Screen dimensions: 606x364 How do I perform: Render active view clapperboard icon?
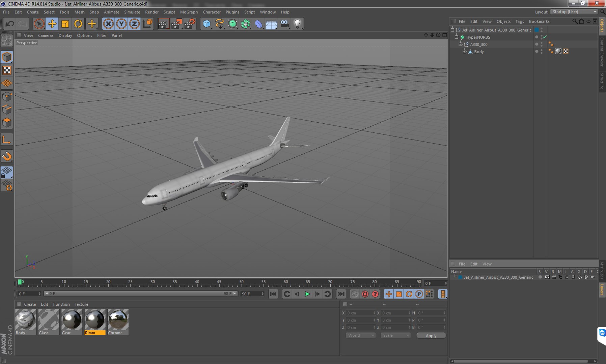(163, 24)
